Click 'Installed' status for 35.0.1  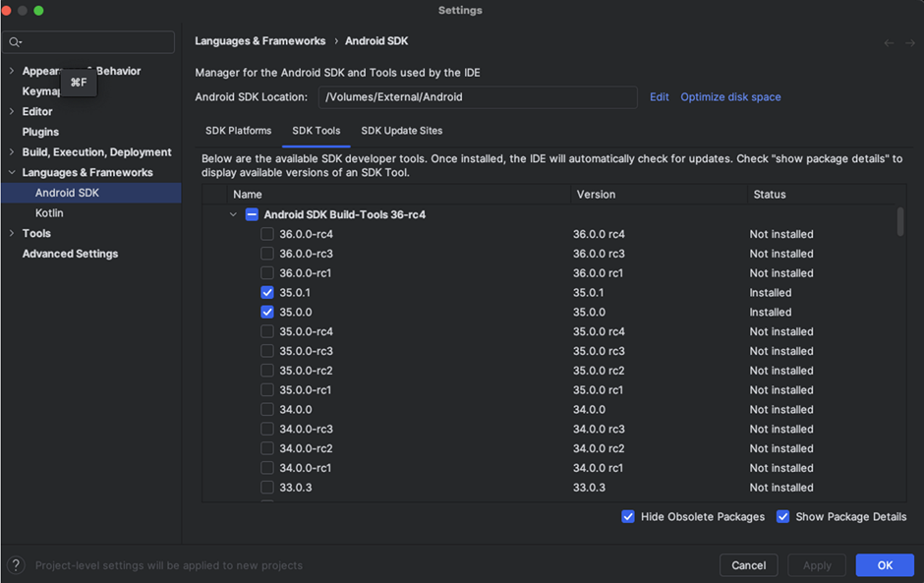(x=771, y=292)
